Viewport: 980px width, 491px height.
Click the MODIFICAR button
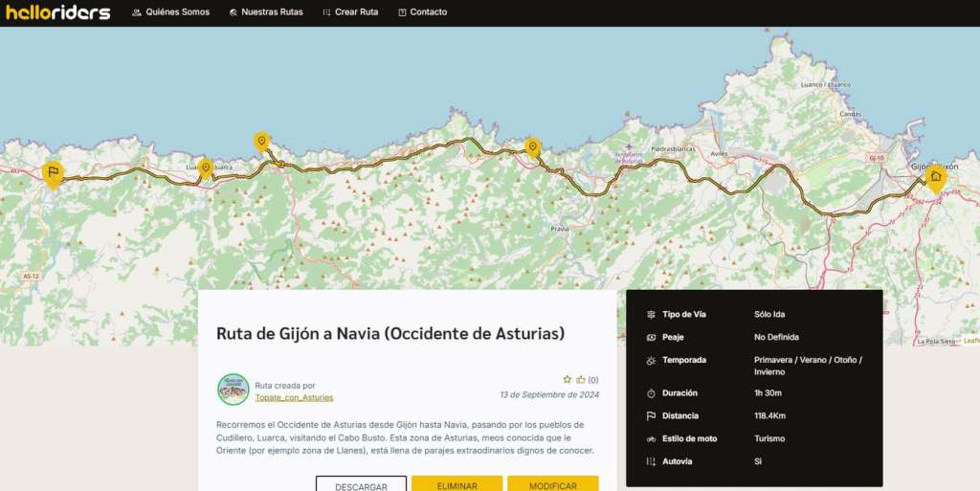pyautogui.click(x=552, y=485)
